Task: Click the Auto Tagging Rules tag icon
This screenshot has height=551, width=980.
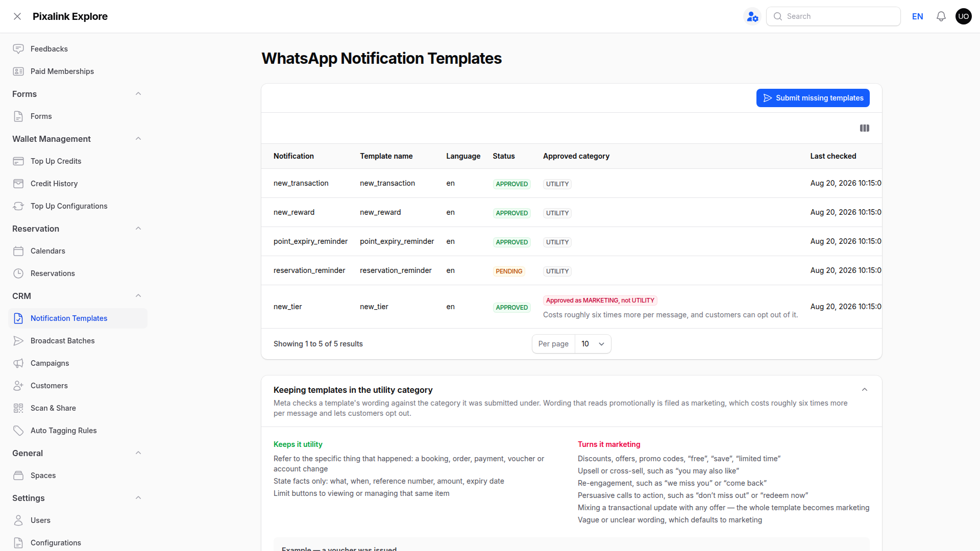Action: click(18, 431)
